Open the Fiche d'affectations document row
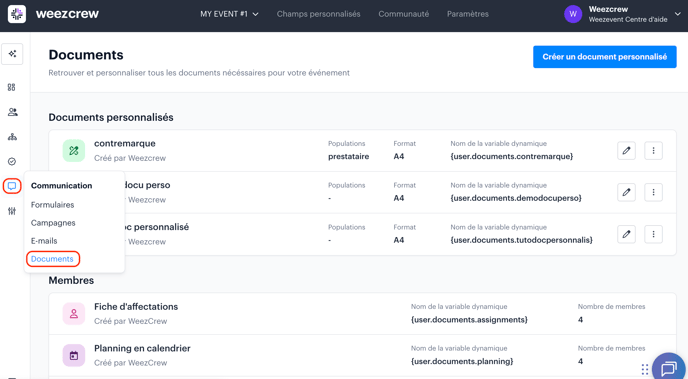The width and height of the screenshot is (688, 379). pyautogui.click(x=362, y=314)
